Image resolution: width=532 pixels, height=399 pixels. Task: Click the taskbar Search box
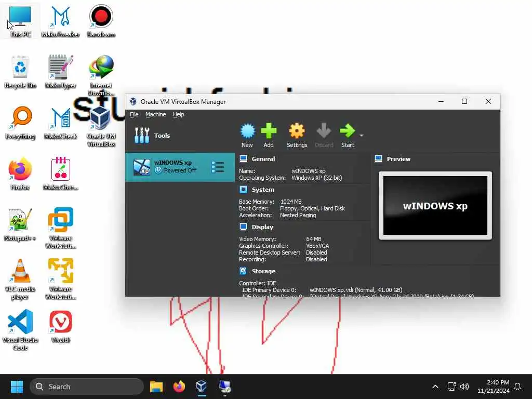pos(87,387)
